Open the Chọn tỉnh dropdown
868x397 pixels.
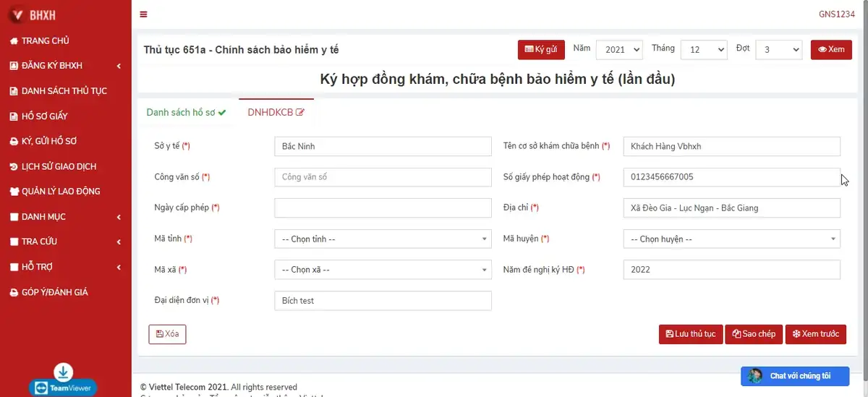click(383, 239)
